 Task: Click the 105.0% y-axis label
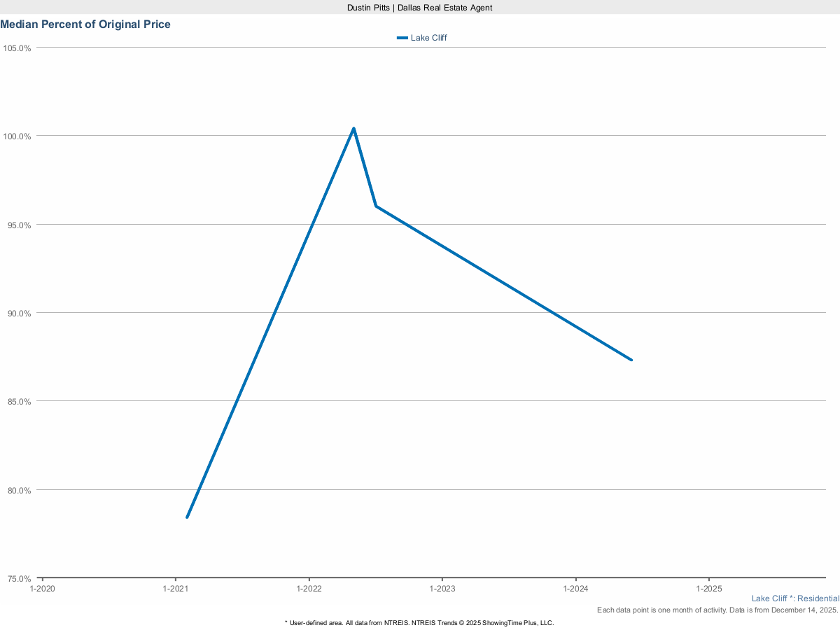pyautogui.click(x=17, y=48)
